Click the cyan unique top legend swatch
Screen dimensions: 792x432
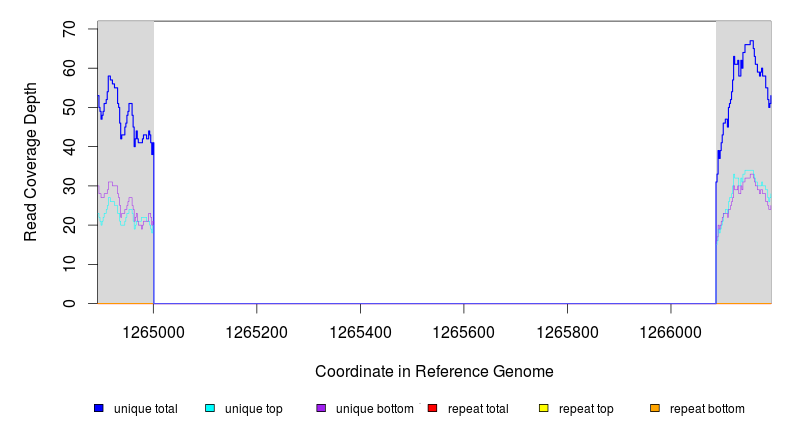click(210, 408)
